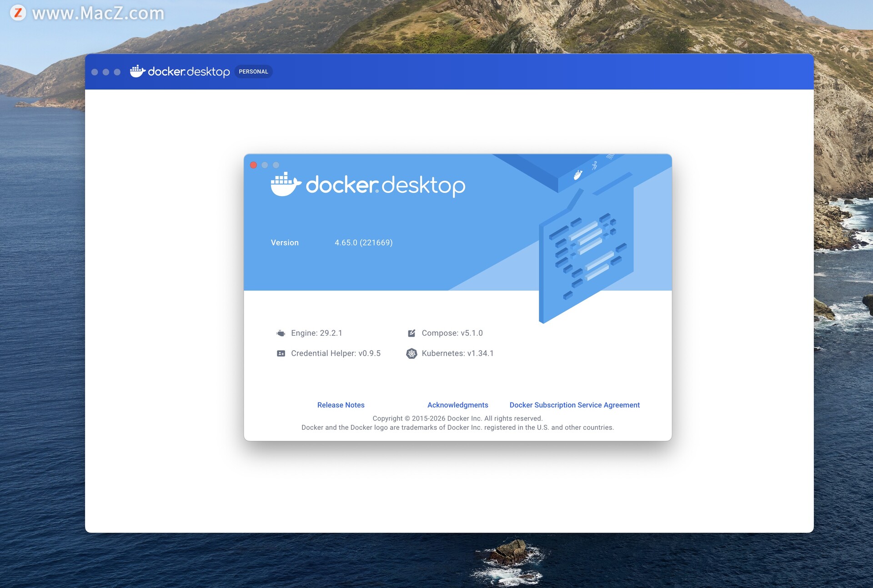This screenshot has height=588, width=873.
Task: Click the wifi icon in illustration
Action: pos(610,157)
